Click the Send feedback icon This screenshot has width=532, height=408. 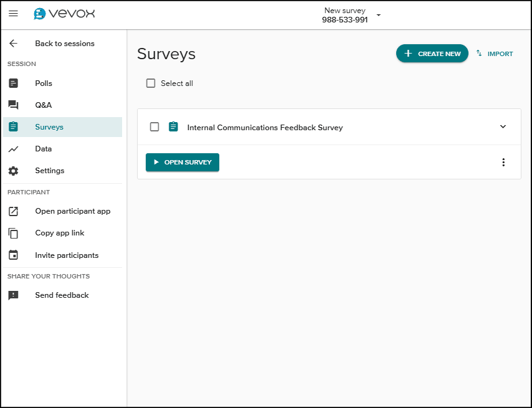tap(13, 295)
